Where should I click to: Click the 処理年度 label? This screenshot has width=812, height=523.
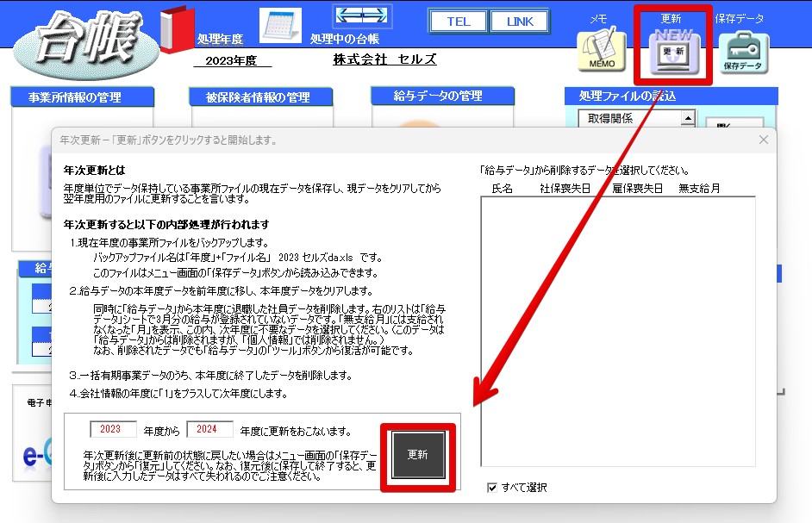click(x=220, y=39)
